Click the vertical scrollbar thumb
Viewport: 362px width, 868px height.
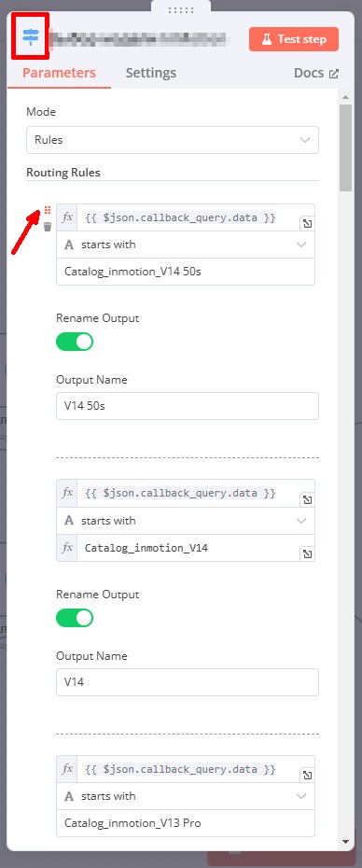pos(346,147)
